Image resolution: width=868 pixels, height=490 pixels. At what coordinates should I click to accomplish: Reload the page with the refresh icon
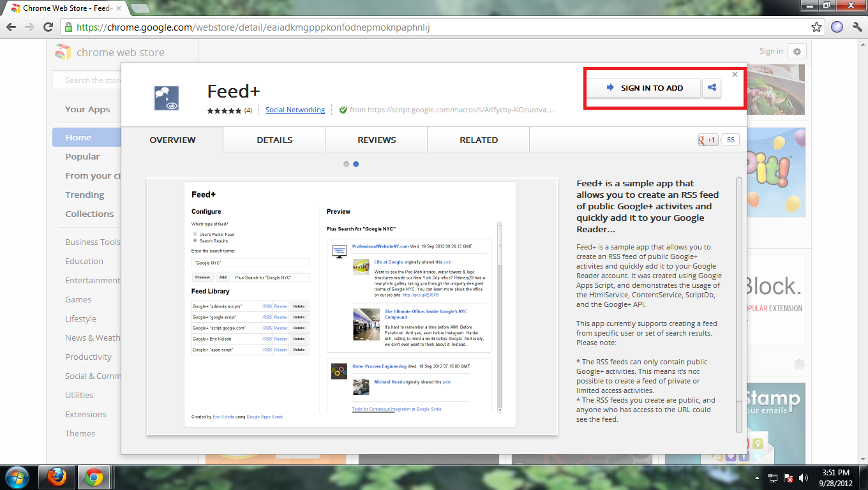click(x=48, y=27)
